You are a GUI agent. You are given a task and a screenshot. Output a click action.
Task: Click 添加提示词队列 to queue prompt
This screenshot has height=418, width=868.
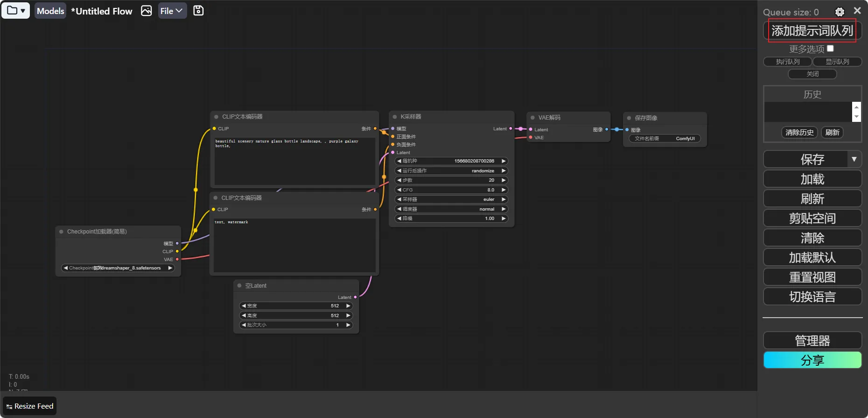pos(812,31)
